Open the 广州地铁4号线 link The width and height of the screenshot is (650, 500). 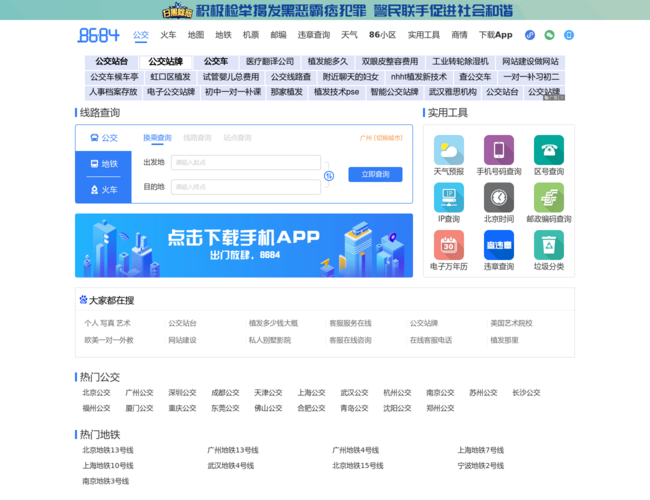coord(355,450)
